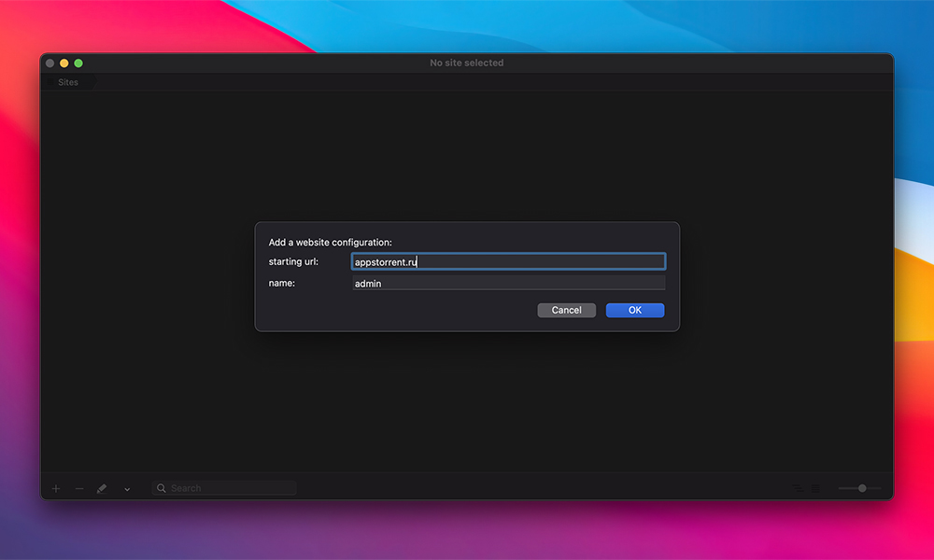Switch to the flat list view icon
This screenshot has height=560, width=934.
[x=815, y=488]
